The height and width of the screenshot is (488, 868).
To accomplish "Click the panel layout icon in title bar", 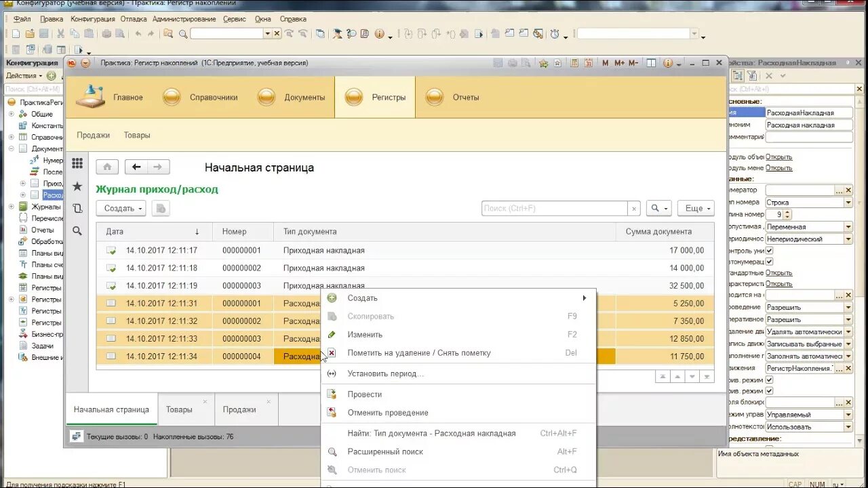I will point(651,63).
